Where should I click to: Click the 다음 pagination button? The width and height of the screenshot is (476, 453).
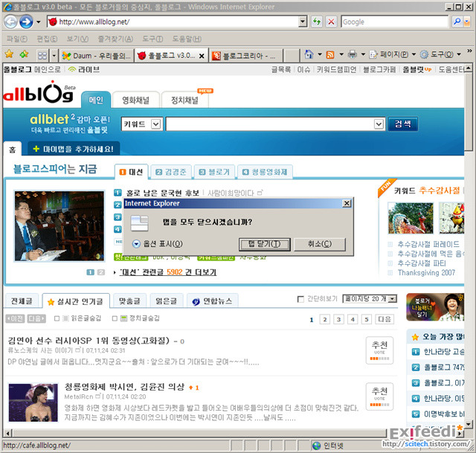(385, 319)
